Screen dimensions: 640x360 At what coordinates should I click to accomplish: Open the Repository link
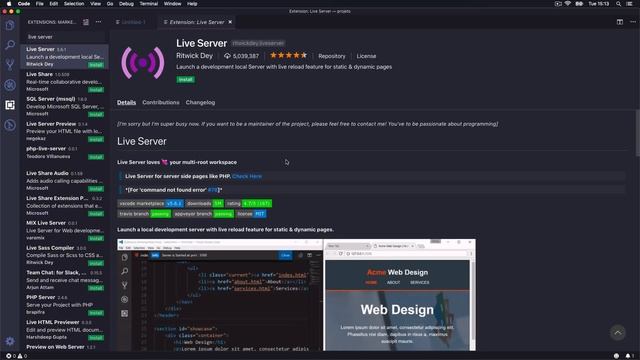(332, 56)
